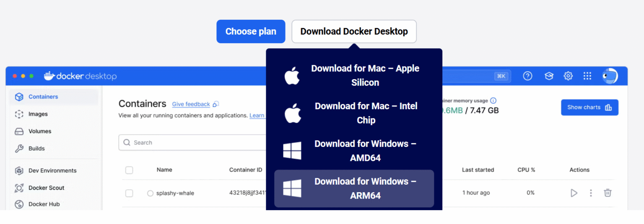Select Download for Mac – Intel Chip
Screen dimensions: 644x224
click(354, 113)
